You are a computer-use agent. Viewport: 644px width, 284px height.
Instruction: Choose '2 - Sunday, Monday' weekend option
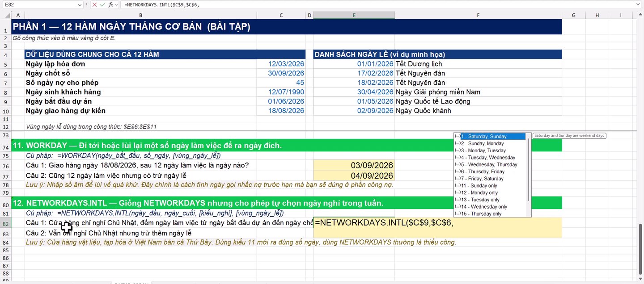coord(490,143)
